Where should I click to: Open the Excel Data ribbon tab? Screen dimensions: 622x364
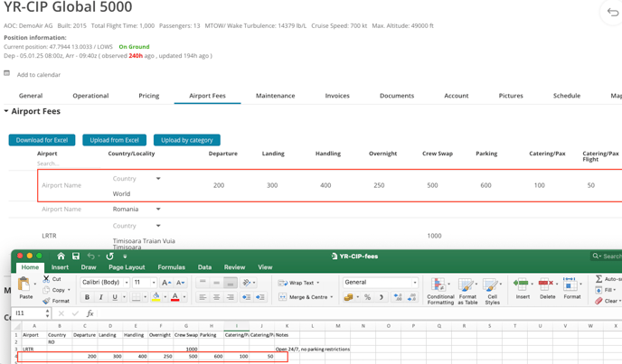[x=204, y=267]
